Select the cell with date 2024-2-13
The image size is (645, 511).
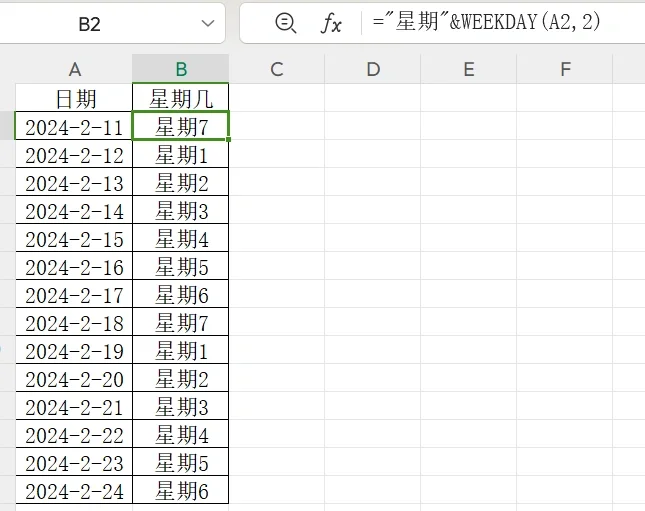coord(74,182)
